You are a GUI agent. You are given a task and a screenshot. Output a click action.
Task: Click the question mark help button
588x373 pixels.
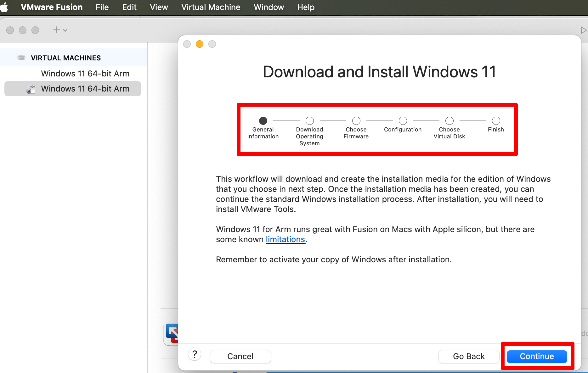[195, 354]
